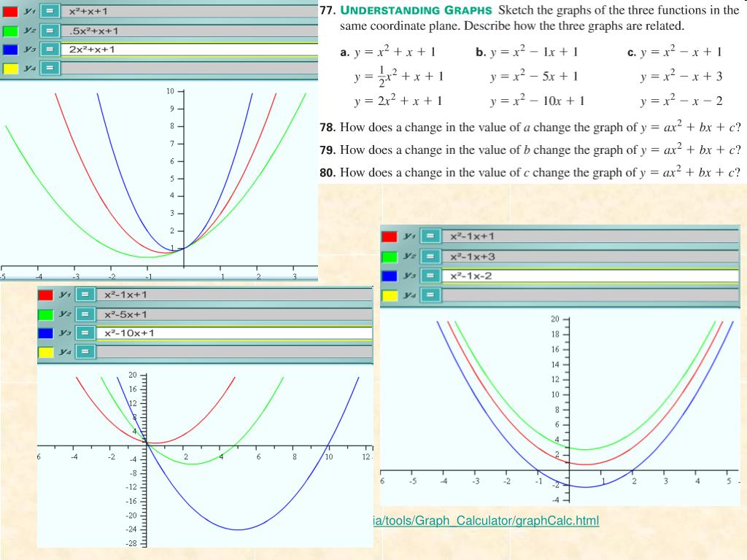Click yellow y4 swatch below x²-10x+1
This screenshot has height=560, width=747.
pos(45,352)
